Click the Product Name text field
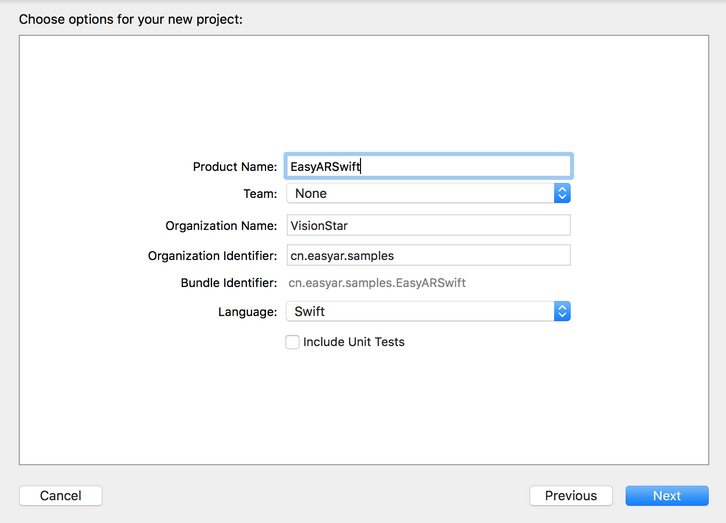The width and height of the screenshot is (726, 523). point(428,167)
